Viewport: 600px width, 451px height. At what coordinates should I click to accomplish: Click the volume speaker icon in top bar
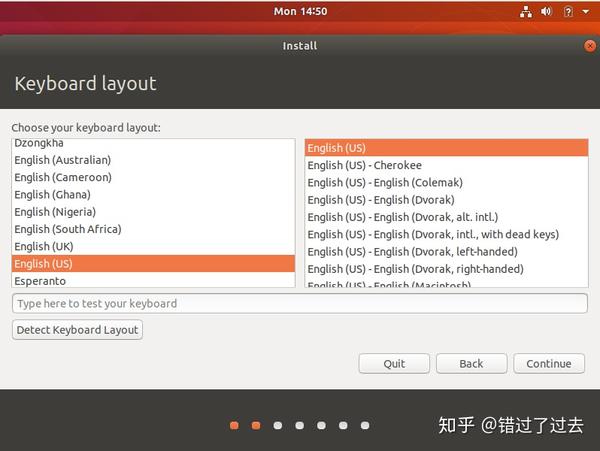pyautogui.click(x=546, y=11)
